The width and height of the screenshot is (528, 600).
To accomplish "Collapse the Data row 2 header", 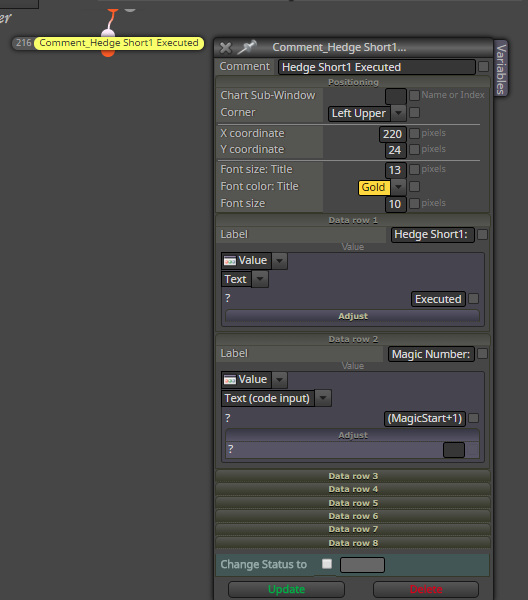I will pyautogui.click(x=353, y=339).
